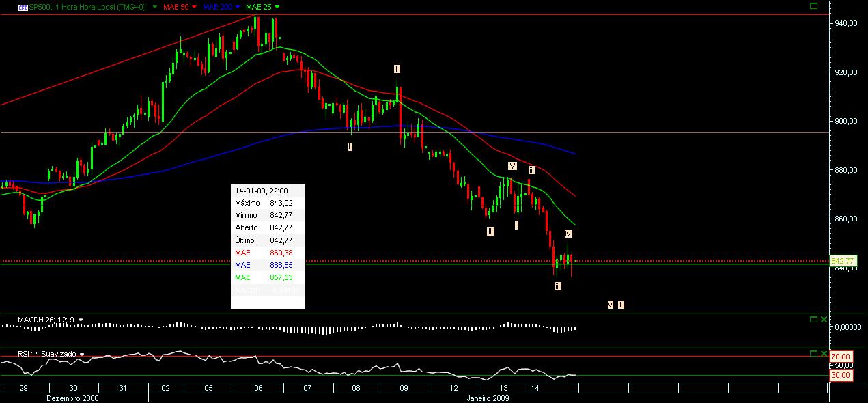
Task: Select the wave label IV on the chart
Action: (512, 166)
